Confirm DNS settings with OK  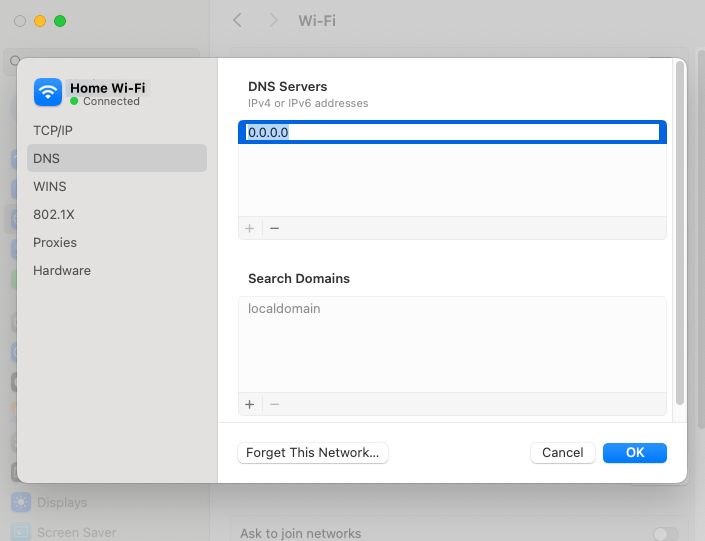(635, 453)
